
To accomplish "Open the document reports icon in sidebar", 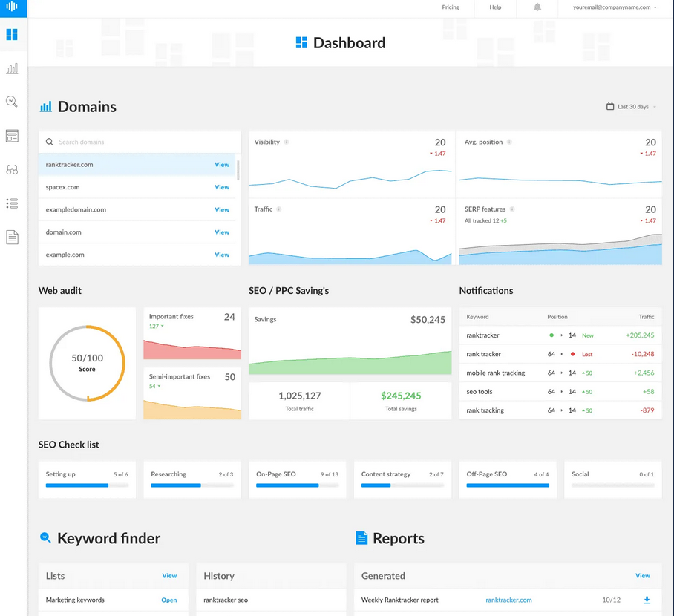I will (12, 237).
